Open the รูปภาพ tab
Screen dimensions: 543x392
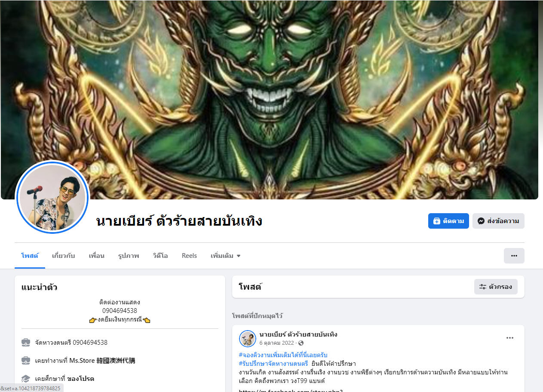tap(129, 256)
